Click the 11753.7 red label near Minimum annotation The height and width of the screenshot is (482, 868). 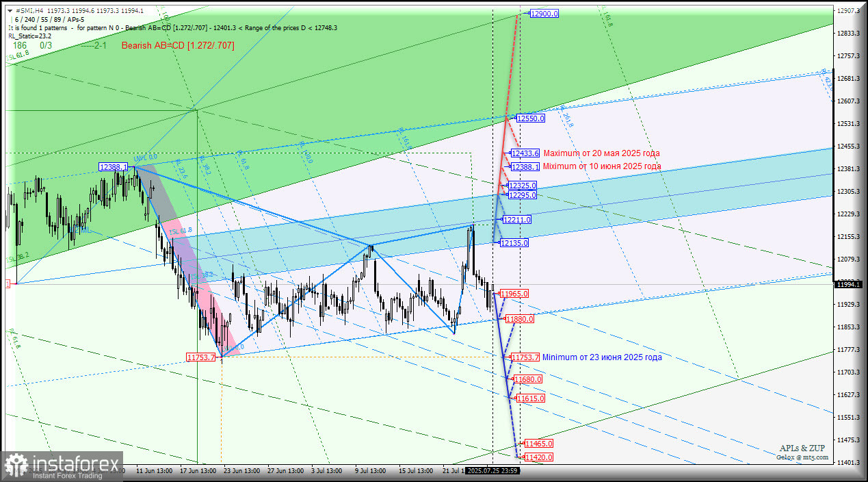pos(525,357)
